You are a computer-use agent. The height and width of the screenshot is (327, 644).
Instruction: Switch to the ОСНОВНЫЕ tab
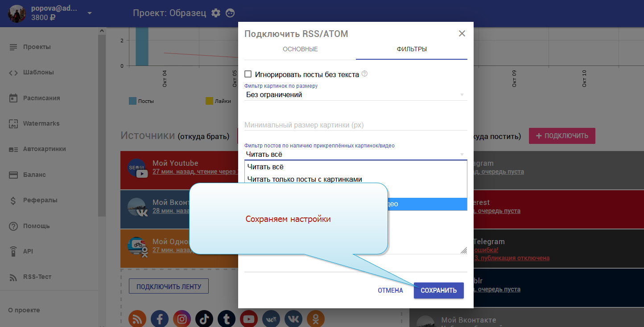300,49
